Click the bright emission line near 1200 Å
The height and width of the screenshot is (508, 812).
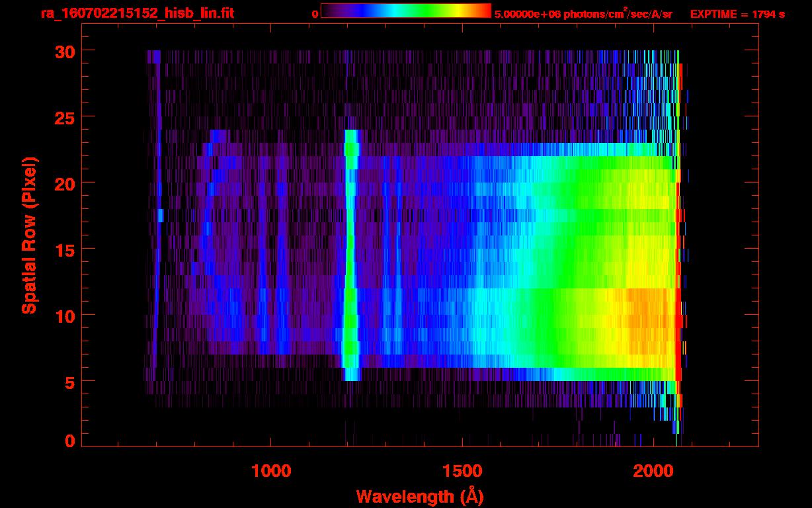(x=350, y=265)
